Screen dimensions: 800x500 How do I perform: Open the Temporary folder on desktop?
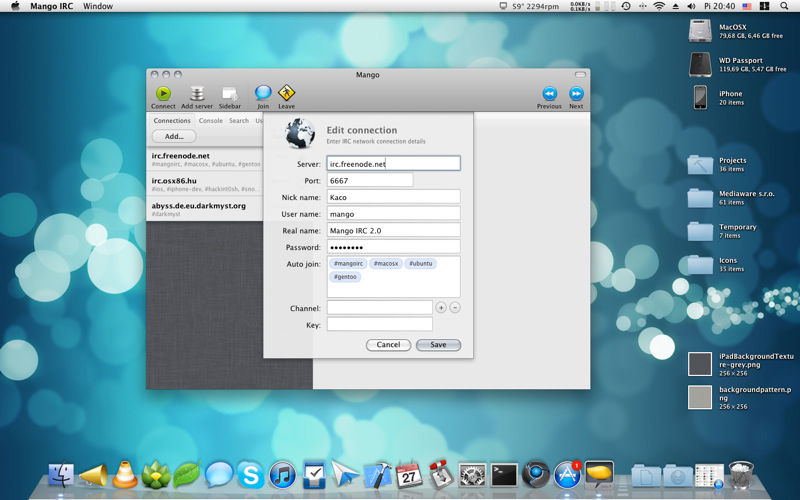(x=700, y=231)
